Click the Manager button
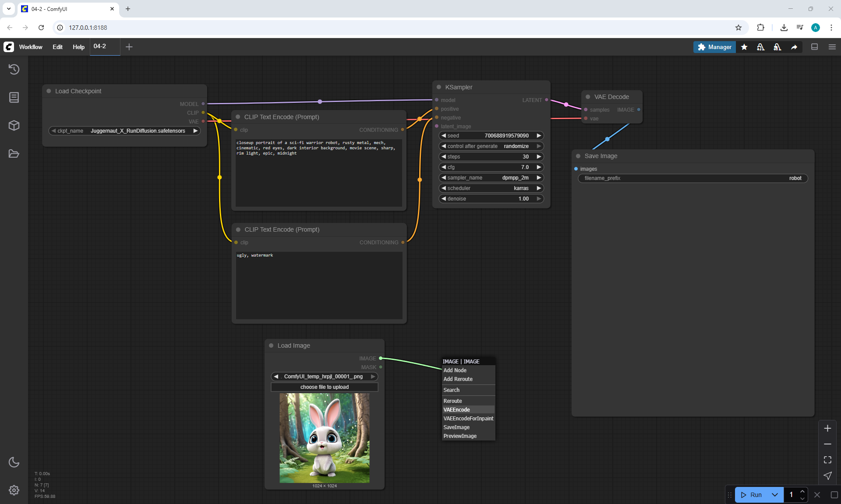 click(714, 47)
